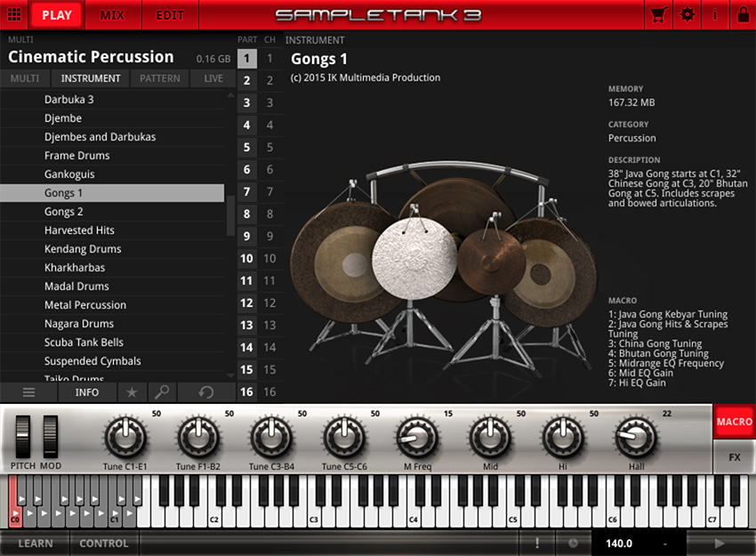756x556 pixels.
Task: Click the INFO button
Action: [x=87, y=392]
